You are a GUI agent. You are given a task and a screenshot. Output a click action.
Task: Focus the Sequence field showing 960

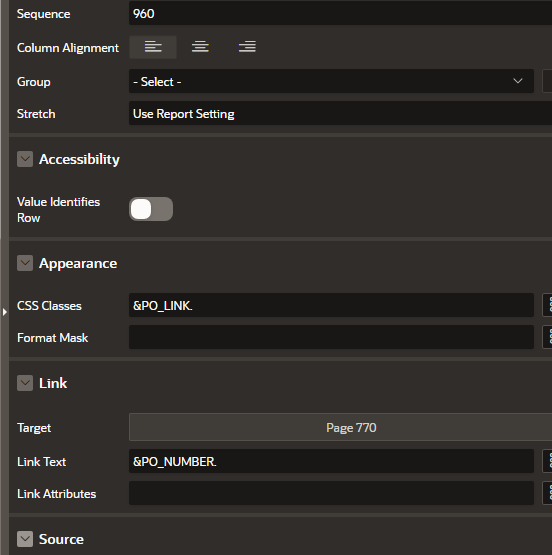[340, 13]
